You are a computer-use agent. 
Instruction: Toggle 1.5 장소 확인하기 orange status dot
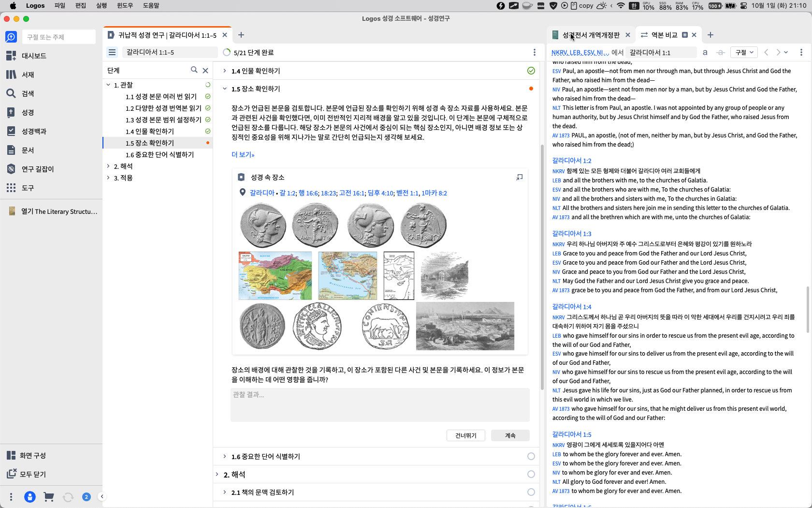click(531, 89)
